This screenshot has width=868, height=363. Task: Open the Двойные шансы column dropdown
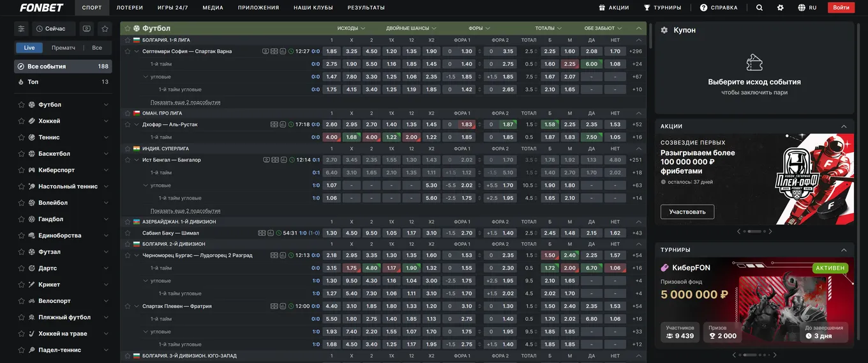click(x=411, y=28)
